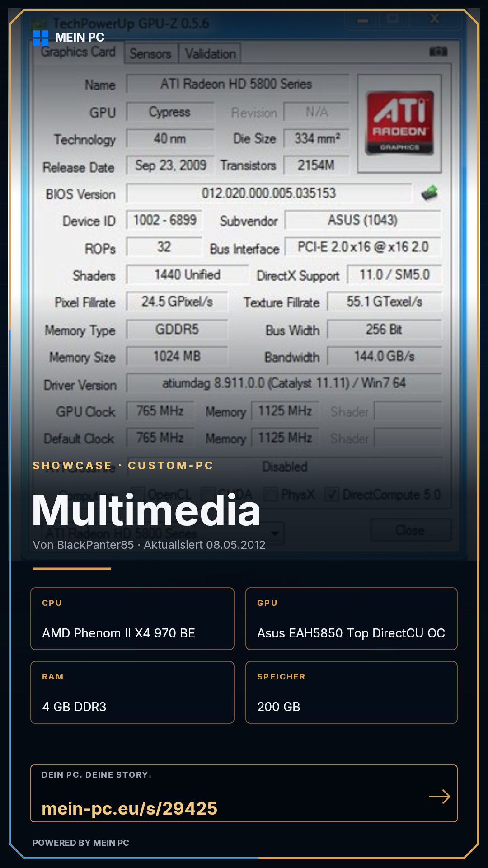
Task: Click the MEIN PC logo icon
Action: point(41,38)
